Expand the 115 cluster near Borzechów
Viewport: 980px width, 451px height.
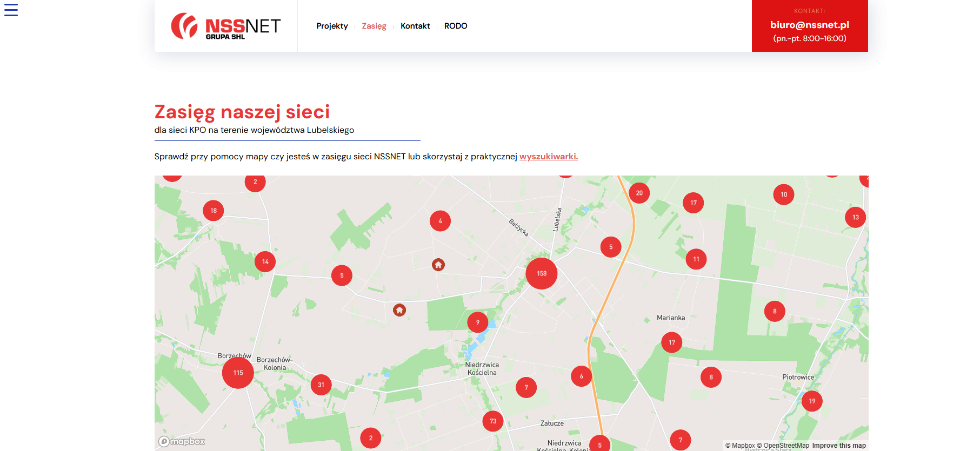pos(238,373)
